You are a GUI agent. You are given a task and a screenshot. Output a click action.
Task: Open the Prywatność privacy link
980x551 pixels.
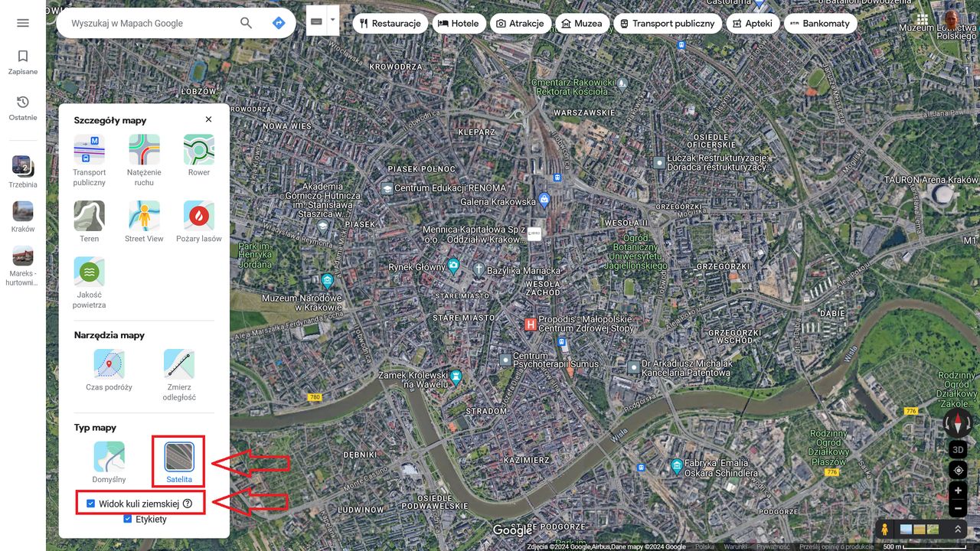773,546
